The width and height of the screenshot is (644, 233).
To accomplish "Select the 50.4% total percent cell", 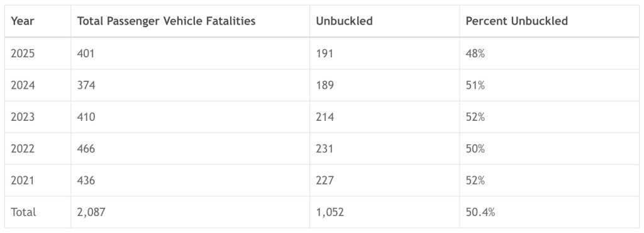I will [x=480, y=212].
